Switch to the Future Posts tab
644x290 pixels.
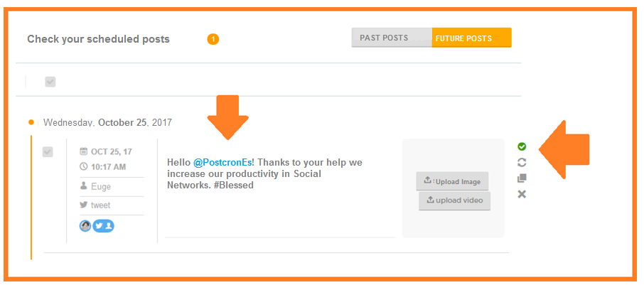471,38
